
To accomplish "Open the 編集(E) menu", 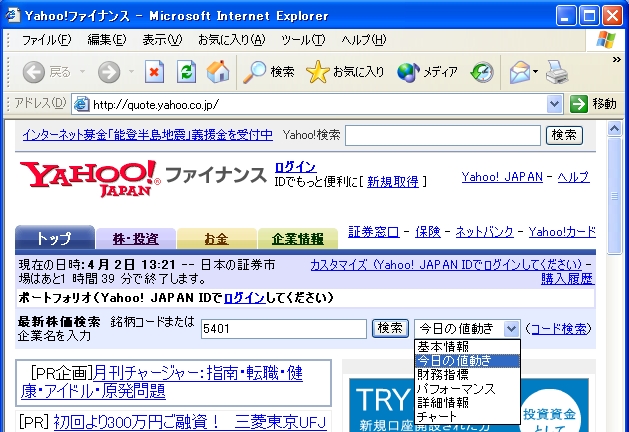I will click(x=106, y=40).
